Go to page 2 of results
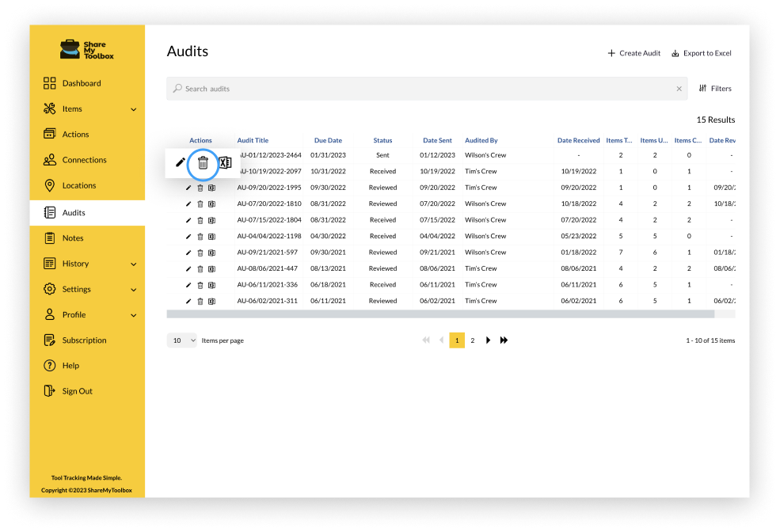This screenshot has height=532, width=780. pos(473,340)
